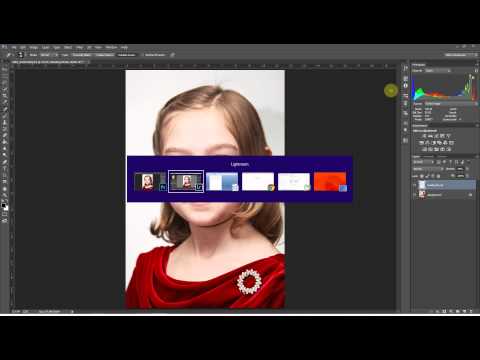This screenshot has height=360, width=480.
Task: Refresh the histogram using the corner icon
Action: tap(472, 77)
